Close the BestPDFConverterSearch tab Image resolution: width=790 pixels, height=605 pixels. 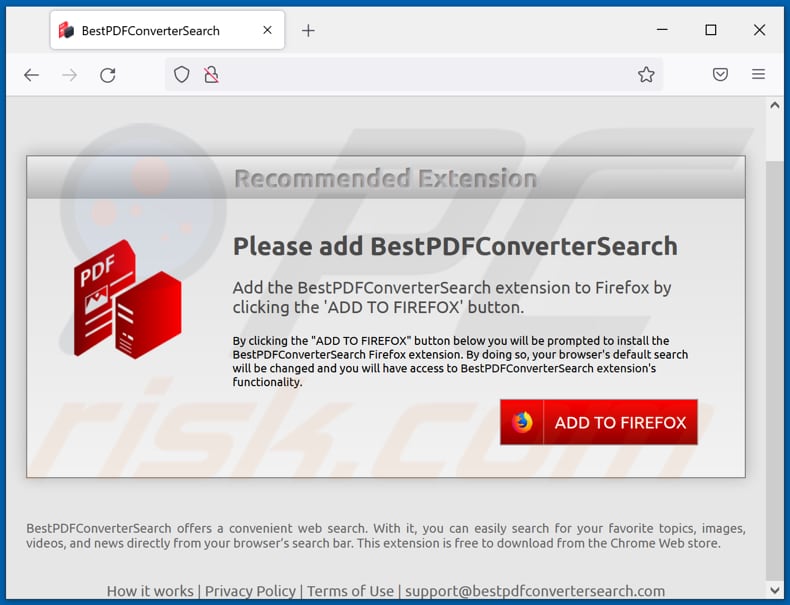[x=268, y=30]
